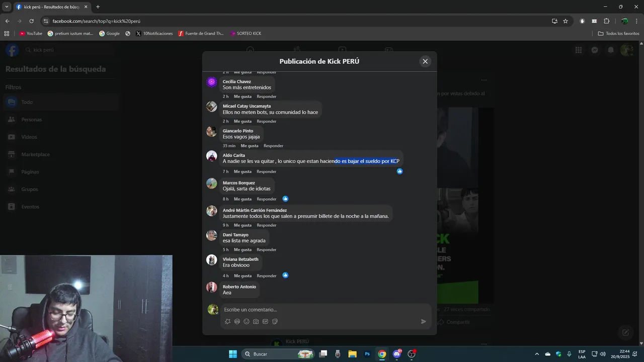Like Micael Catay Uscamayta's comment

243,121
